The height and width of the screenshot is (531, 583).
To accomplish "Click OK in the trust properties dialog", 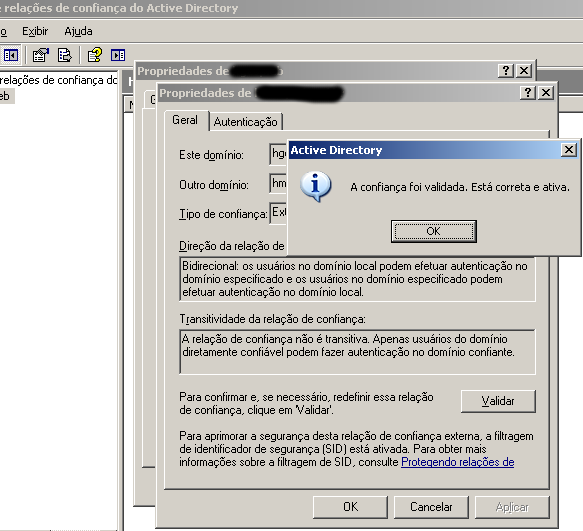I will pos(350,507).
